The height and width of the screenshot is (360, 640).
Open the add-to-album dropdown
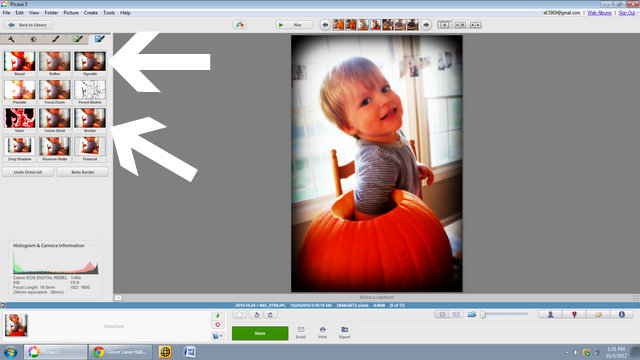218,336
